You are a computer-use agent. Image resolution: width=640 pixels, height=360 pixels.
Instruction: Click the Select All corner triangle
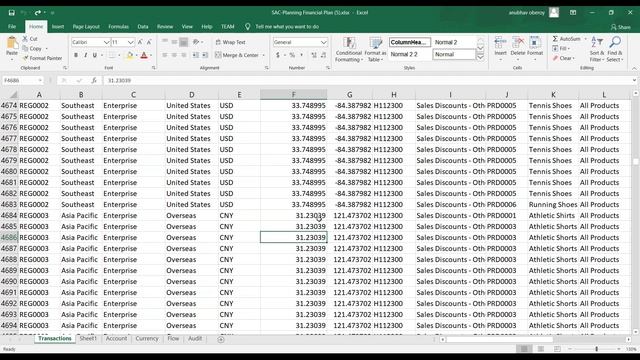tap(13, 95)
